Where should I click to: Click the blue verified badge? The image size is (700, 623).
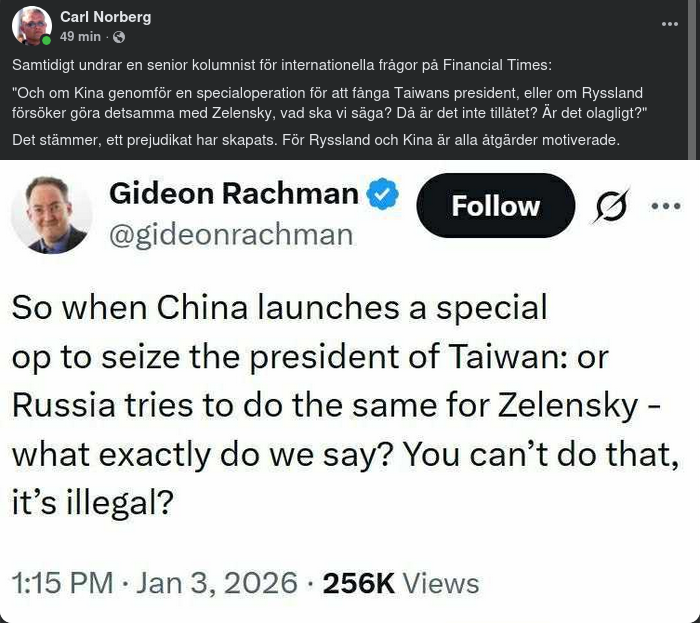382,195
